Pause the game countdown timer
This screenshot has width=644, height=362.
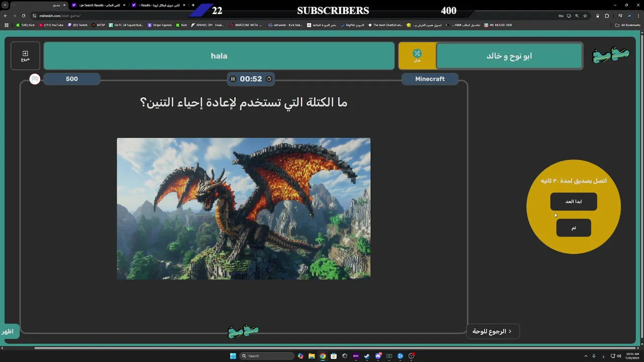pyautogui.click(x=233, y=79)
